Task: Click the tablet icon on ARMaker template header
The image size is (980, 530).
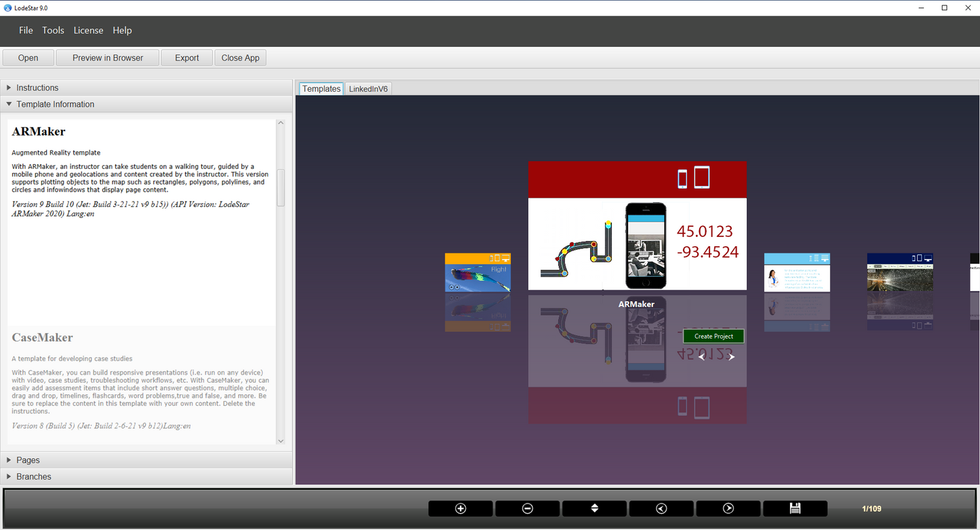Action: tap(702, 178)
